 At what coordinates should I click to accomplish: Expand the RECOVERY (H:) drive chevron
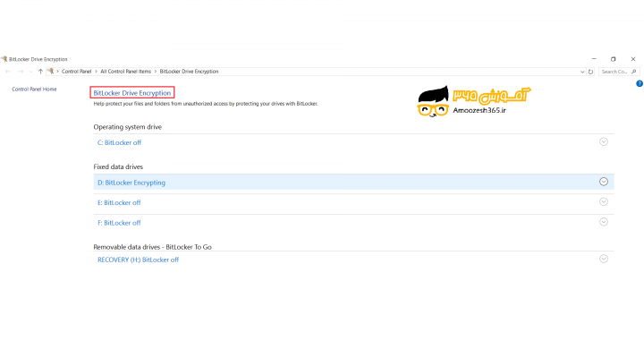604,259
